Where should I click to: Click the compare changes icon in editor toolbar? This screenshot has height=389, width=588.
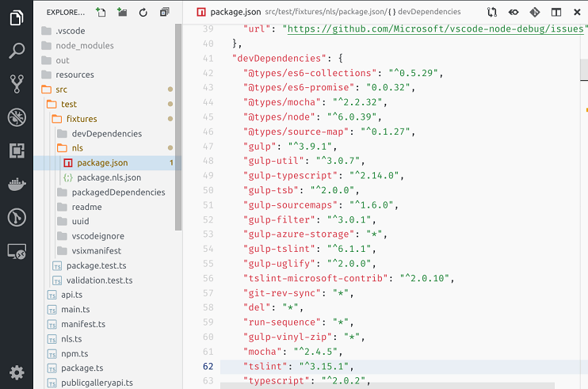492,13
